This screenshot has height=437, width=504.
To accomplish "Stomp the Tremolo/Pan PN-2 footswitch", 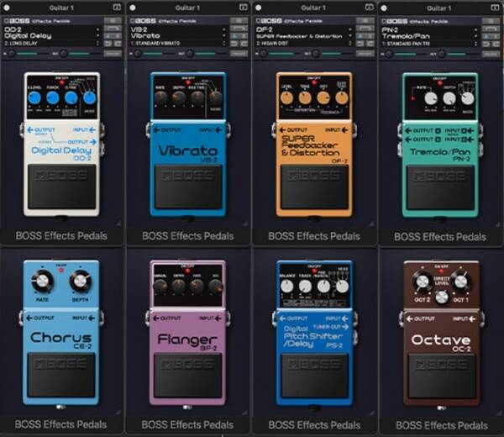I will click(440, 188).
